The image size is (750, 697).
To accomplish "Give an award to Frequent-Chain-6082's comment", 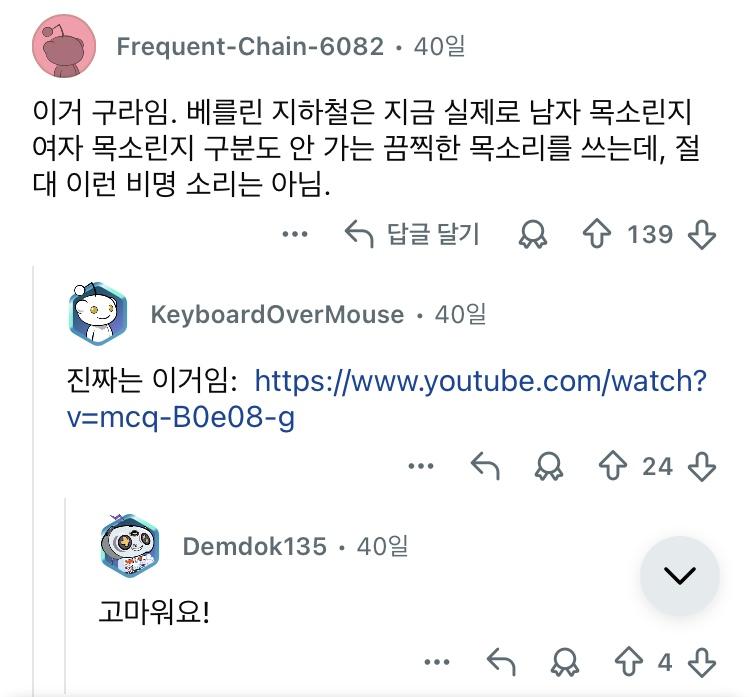I will (x=532, y=234).
